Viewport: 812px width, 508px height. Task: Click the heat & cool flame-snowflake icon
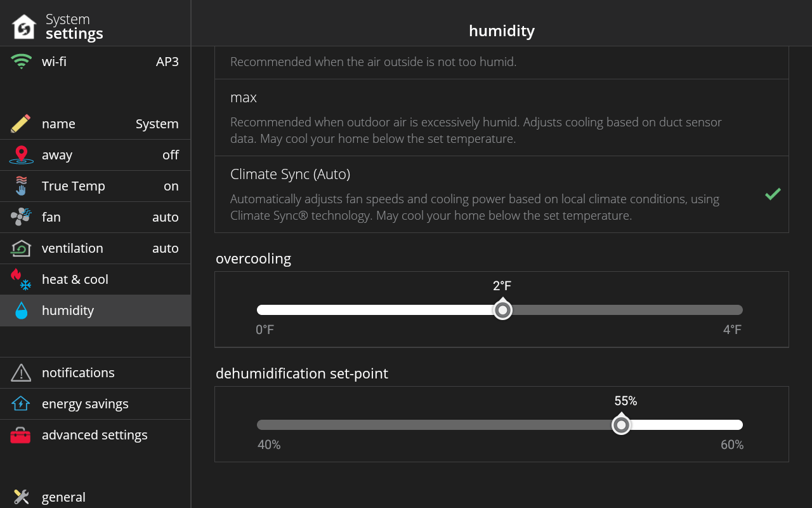(x=21, y=279)
